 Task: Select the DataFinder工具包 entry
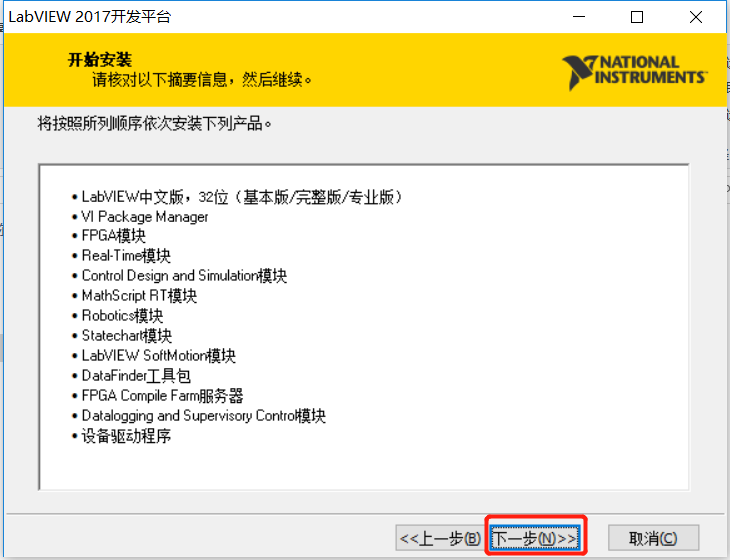coord(131,375)
